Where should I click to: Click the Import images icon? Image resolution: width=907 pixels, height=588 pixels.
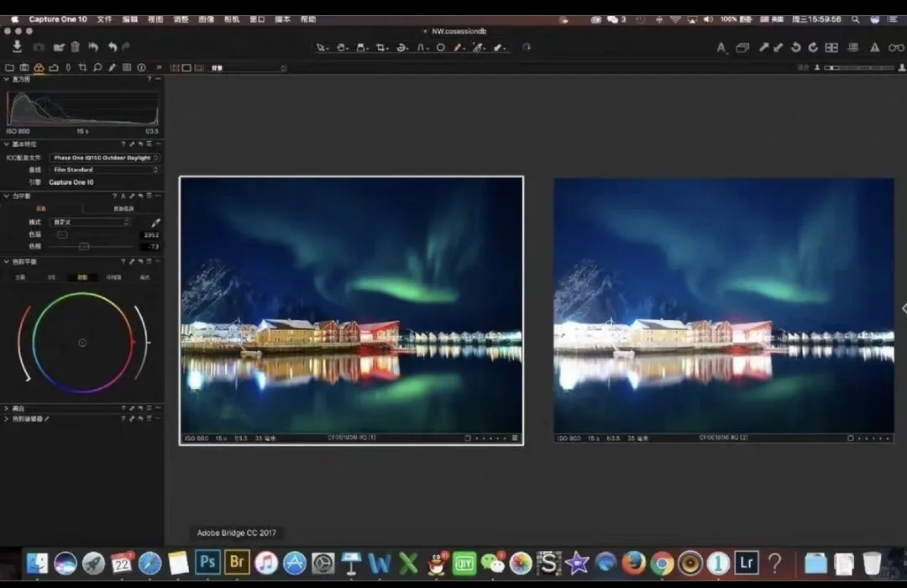(x=17, y=47)
